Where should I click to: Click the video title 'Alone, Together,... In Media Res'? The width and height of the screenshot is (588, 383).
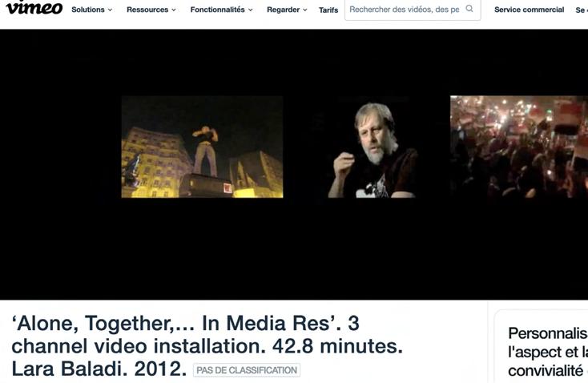[x=207, y=346]
